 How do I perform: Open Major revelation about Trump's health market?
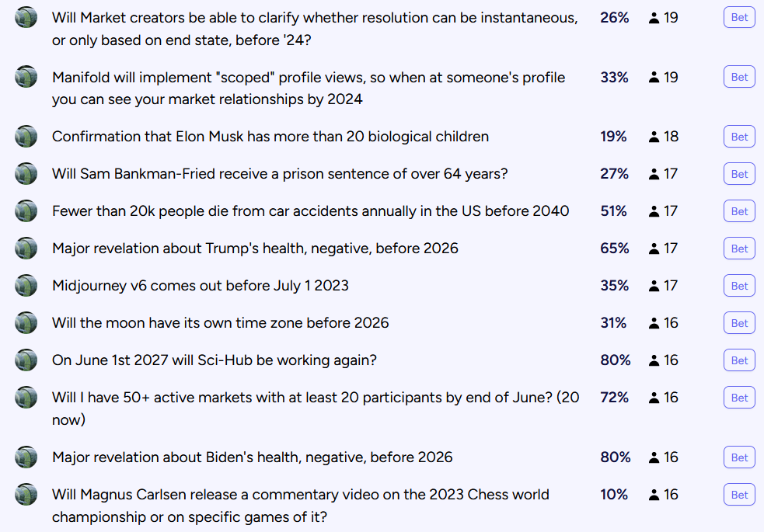(x=255, y=249)
